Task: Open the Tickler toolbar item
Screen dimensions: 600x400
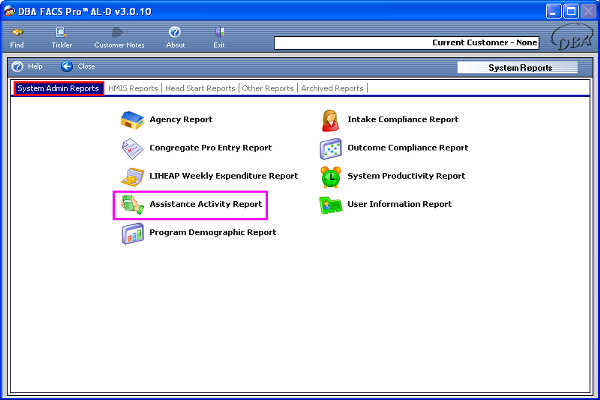Action: [x=62, y=38]
